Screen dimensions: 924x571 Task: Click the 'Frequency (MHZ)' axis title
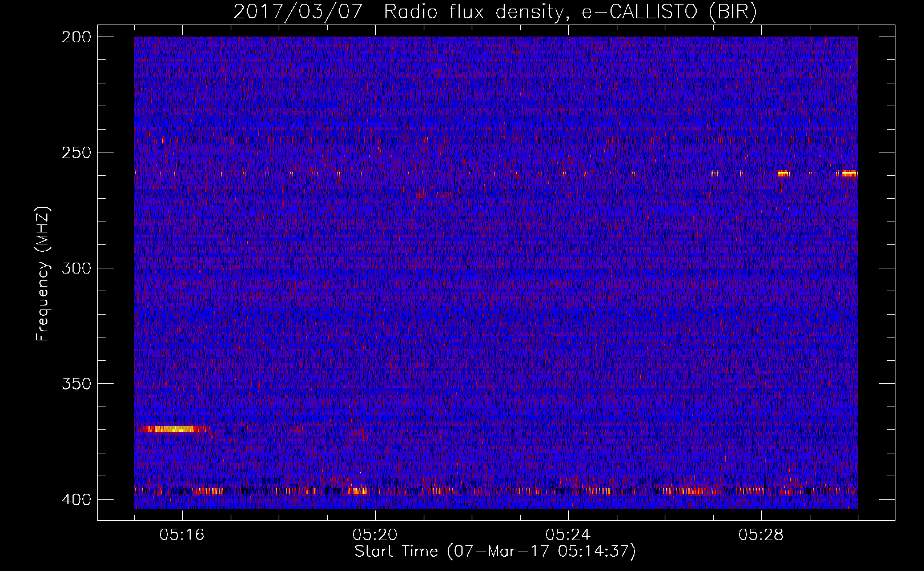point(43,274)
